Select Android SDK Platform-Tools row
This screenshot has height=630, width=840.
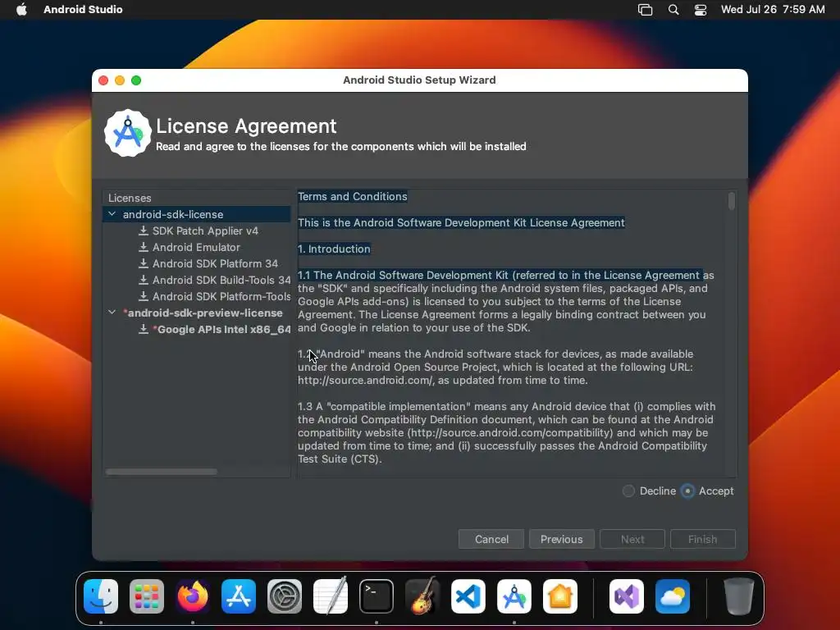coord(197,296)
